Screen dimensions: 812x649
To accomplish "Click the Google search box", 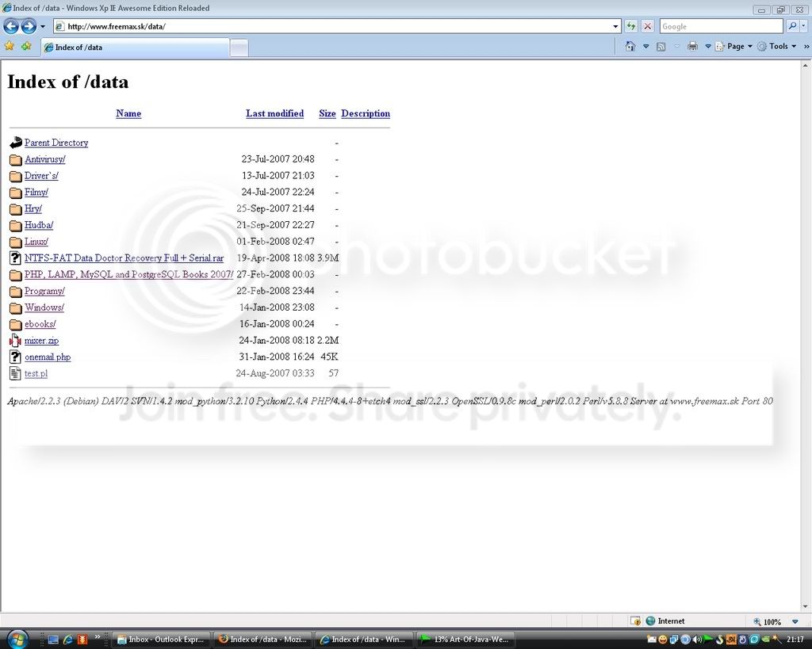I will click(721, 26).
